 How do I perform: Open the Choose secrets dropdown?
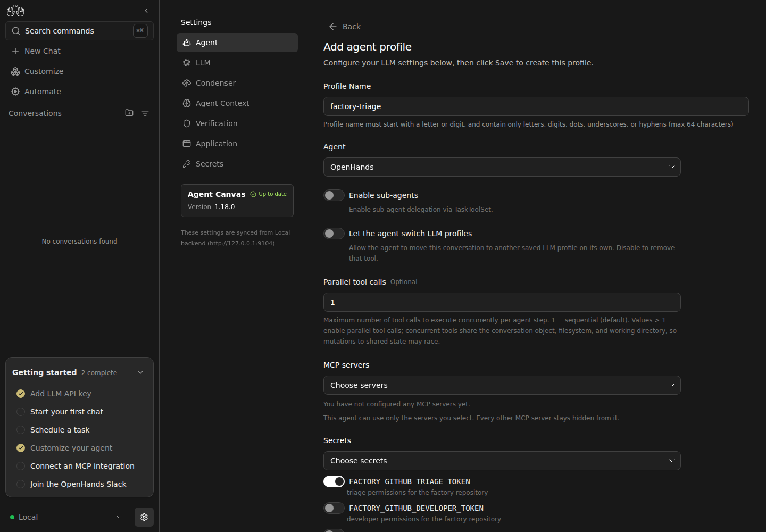502,461
